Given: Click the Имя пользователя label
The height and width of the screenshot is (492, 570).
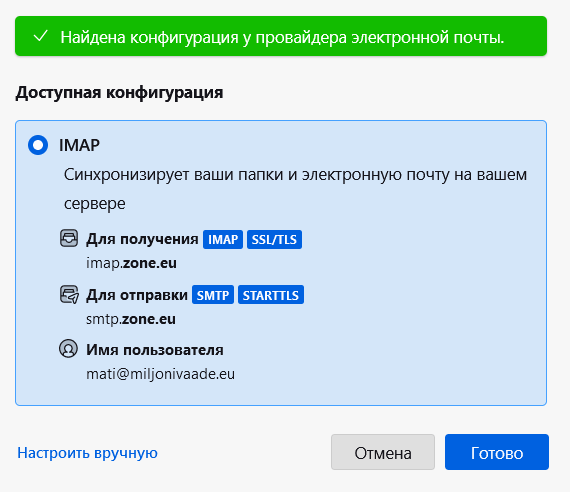Looking at the screenshot, I should [x=155, y=350].
